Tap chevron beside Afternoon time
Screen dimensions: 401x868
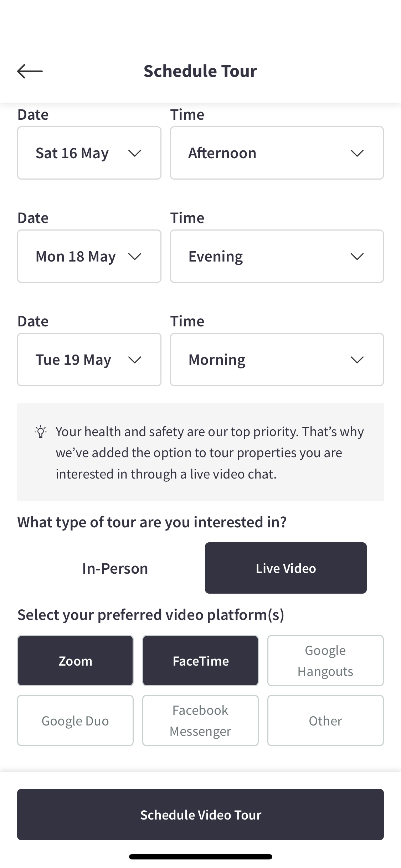(357, 153)
